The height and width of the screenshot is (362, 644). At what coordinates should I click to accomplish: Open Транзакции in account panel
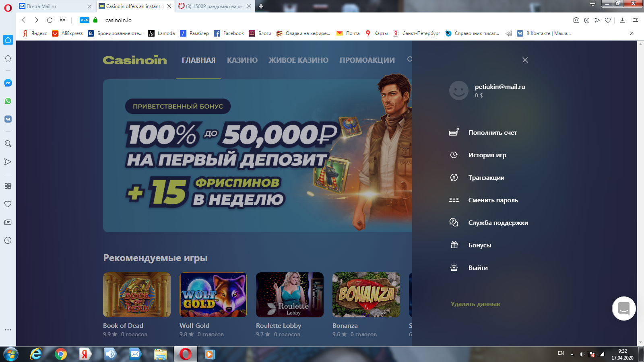486,178
